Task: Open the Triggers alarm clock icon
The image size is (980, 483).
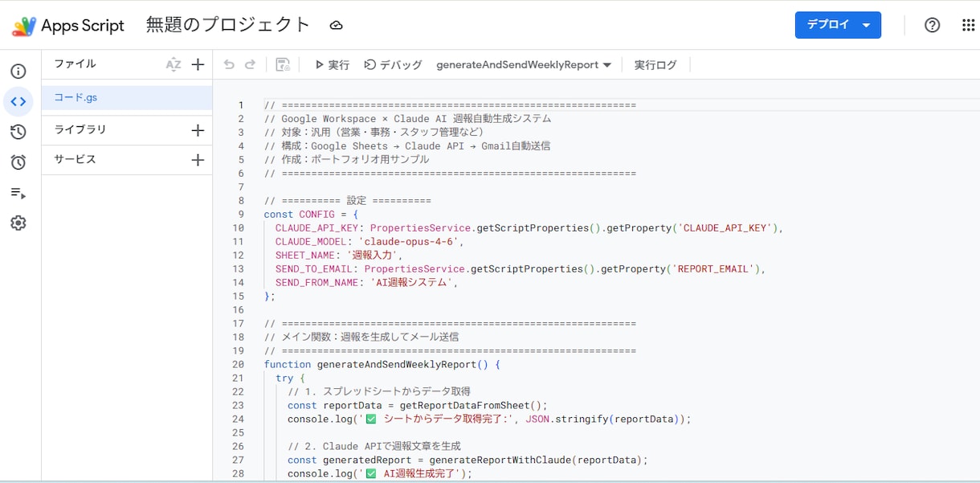Action: pyautogui.click(x=18, y=162)
